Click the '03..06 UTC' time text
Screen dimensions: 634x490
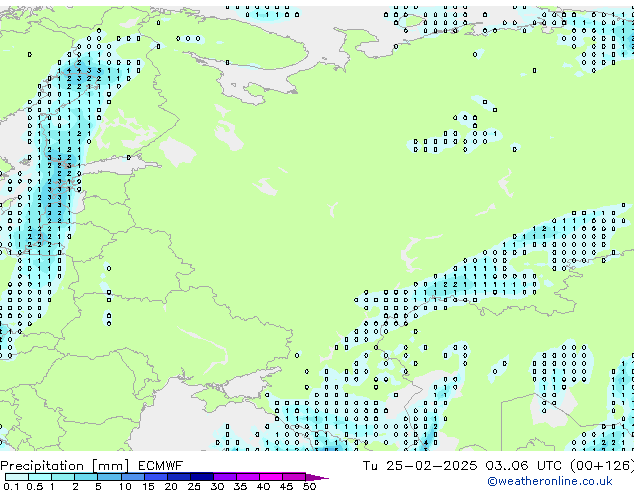point(523,466)
